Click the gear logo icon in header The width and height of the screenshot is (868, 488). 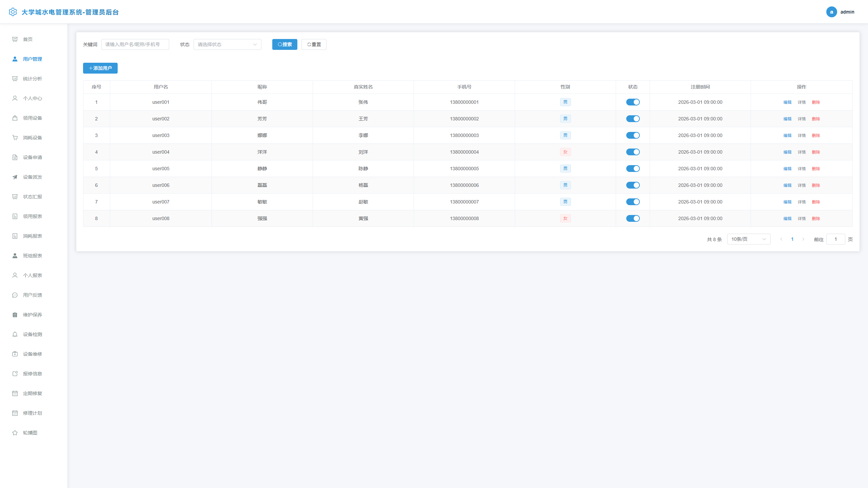[13, 12]
